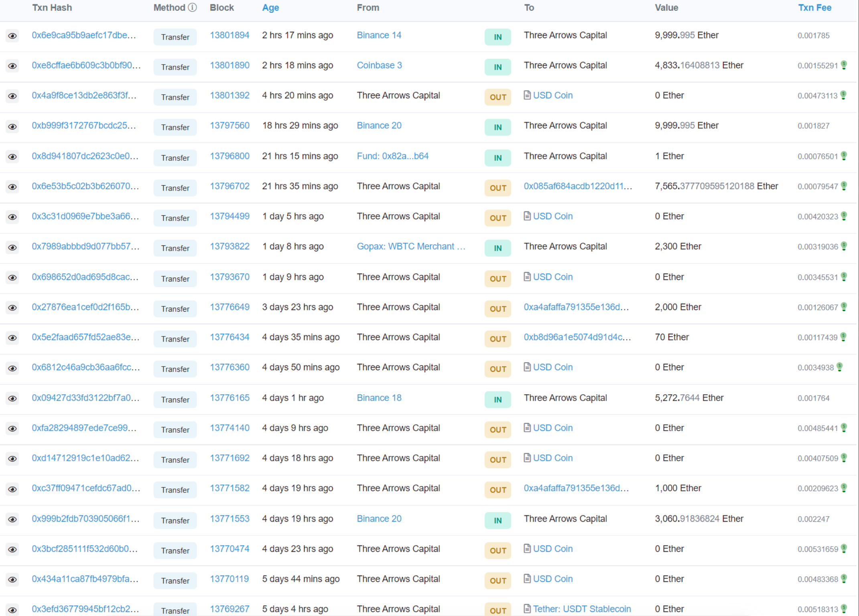Open the Binance 14 address

[379, 35]
